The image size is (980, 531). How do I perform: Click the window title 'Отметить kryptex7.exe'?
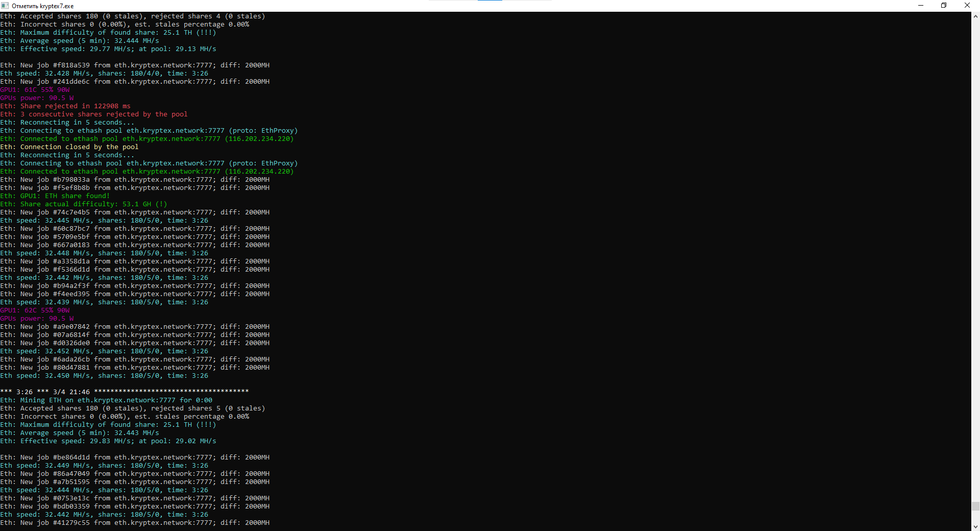pos(43,6)
